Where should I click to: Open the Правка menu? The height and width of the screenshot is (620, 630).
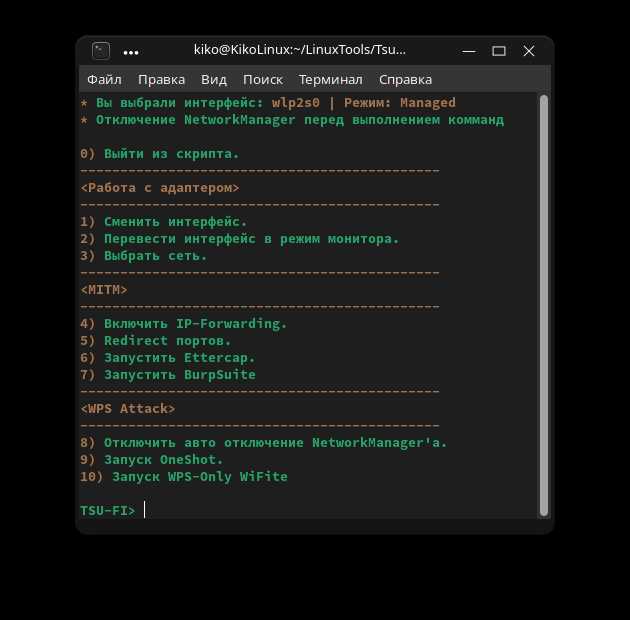pyautogui.click(x=162, y=80)
